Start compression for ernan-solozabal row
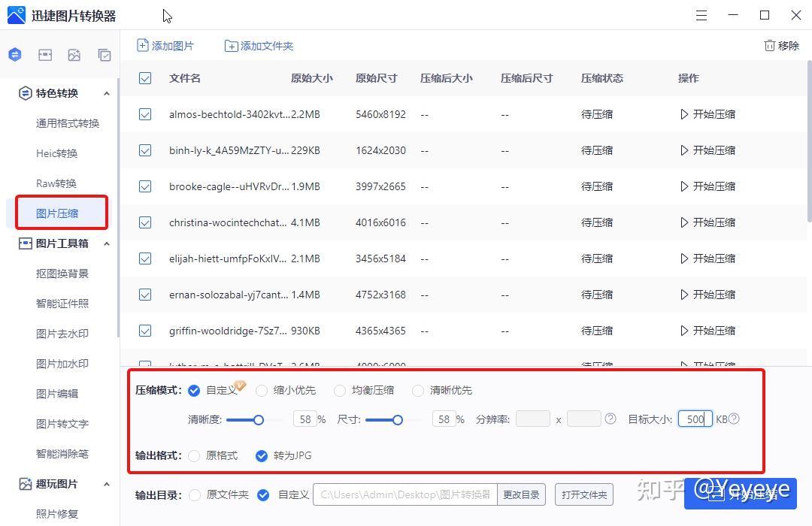Screen dimensions: 812x526 [x=707, y=295]
